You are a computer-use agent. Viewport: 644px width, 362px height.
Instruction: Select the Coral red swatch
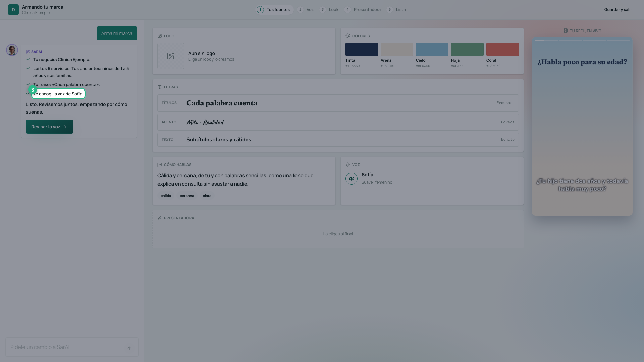(x=502, y=49)
